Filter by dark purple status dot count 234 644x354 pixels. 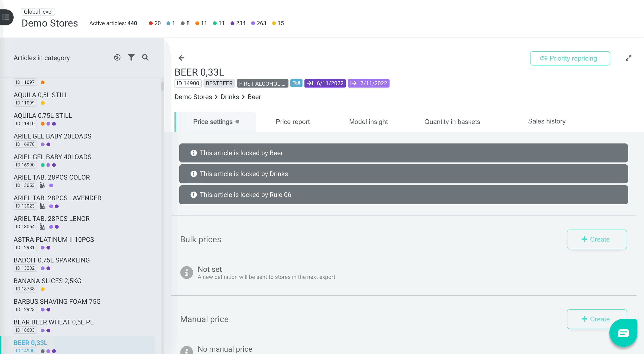click(238, 23)
